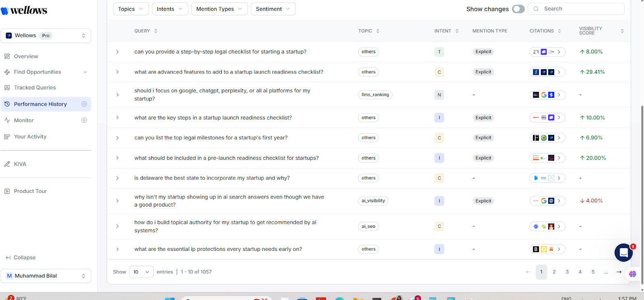Click the Wellows logo icon
The width and height of the screenshot is (644, 300).
coord(5,10)
